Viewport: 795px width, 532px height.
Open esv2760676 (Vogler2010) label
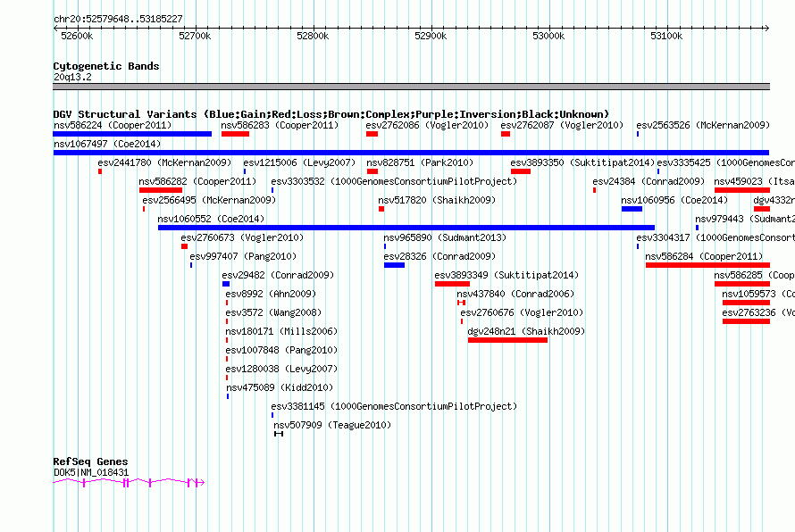pos(523,312)
